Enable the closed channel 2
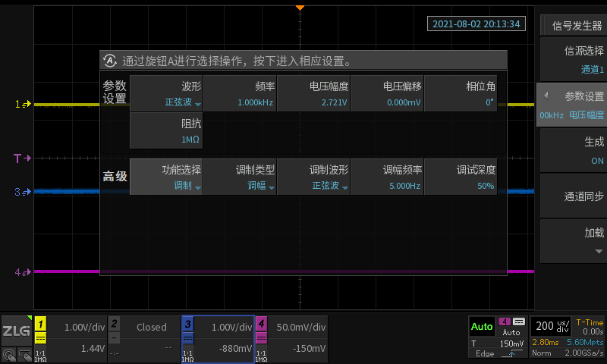The height and width of the screenshot is (364, 607). click(143, 337)
